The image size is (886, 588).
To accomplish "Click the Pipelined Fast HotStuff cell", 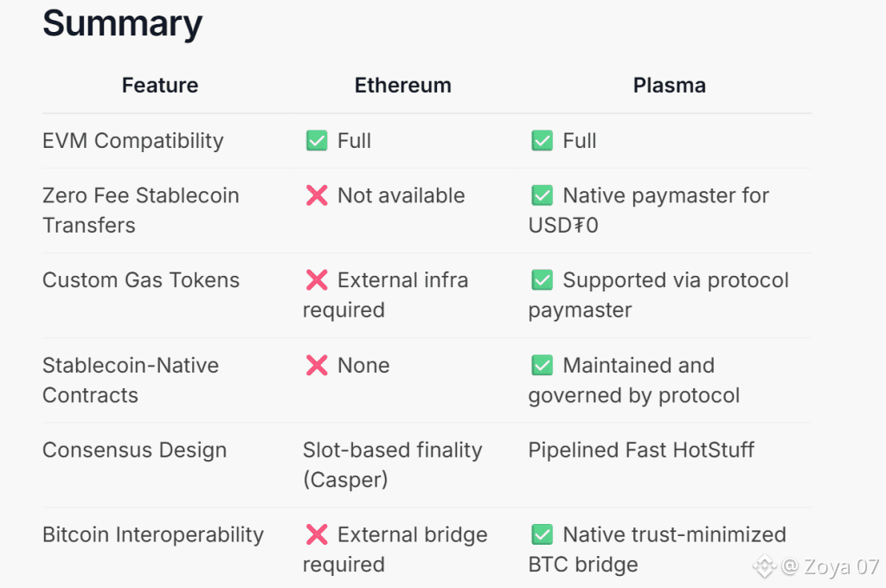I will click(x=641, y=451).
